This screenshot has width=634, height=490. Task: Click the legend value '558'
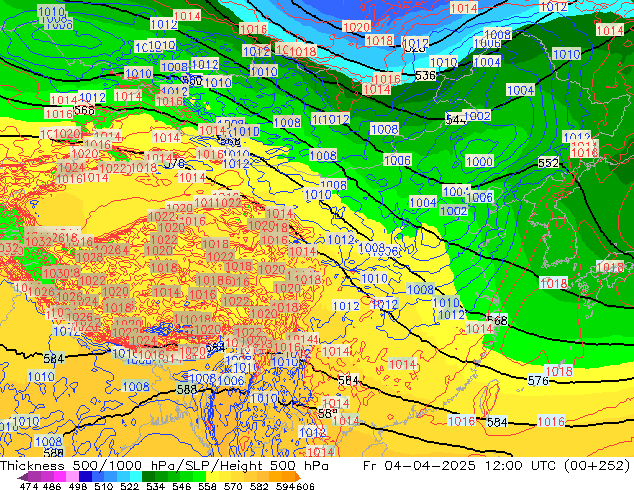[x=207, y=486]
